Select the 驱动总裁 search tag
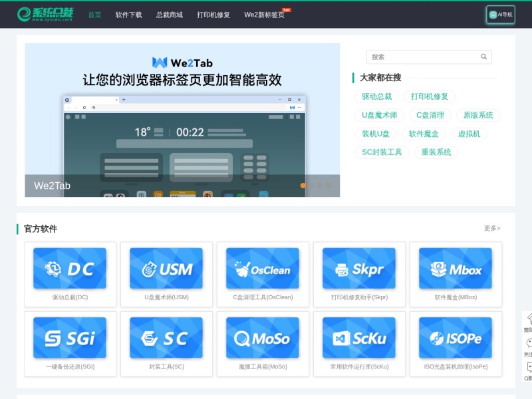Viewport: 532px width, 399px height. [376, 96]
